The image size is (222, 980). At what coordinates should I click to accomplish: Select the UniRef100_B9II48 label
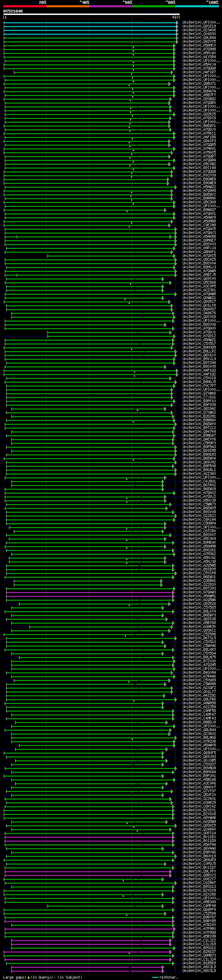click(x=199, y=168)
